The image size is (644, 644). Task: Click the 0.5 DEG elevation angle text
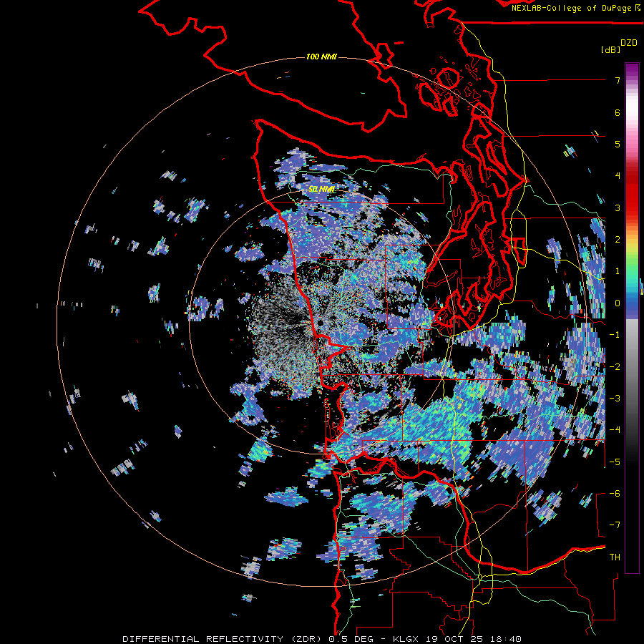pyautogui.click(x=351, y=639)
